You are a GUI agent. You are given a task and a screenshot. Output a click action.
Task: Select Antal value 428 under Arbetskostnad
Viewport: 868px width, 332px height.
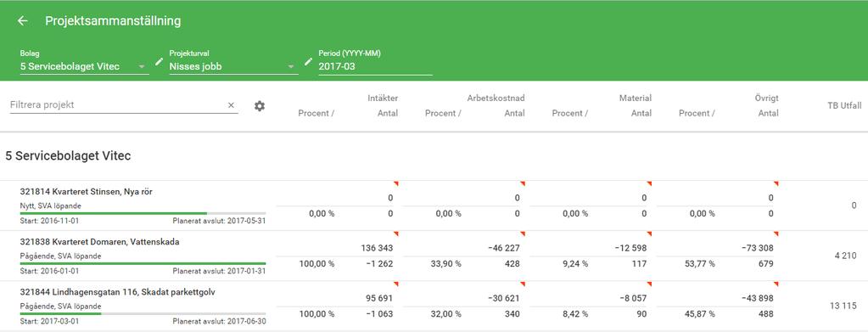click(x=512, y=264)
